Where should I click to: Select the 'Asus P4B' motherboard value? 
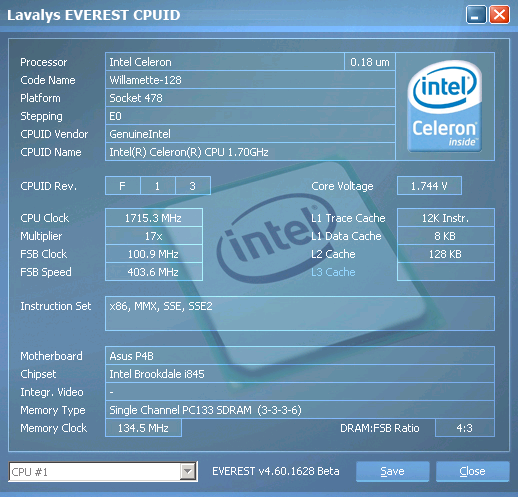coord(300,356)
